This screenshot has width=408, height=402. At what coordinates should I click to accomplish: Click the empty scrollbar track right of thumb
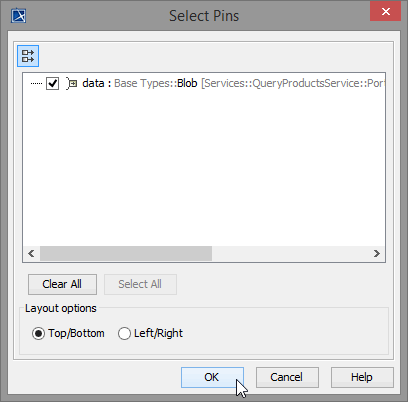(290, 254)
